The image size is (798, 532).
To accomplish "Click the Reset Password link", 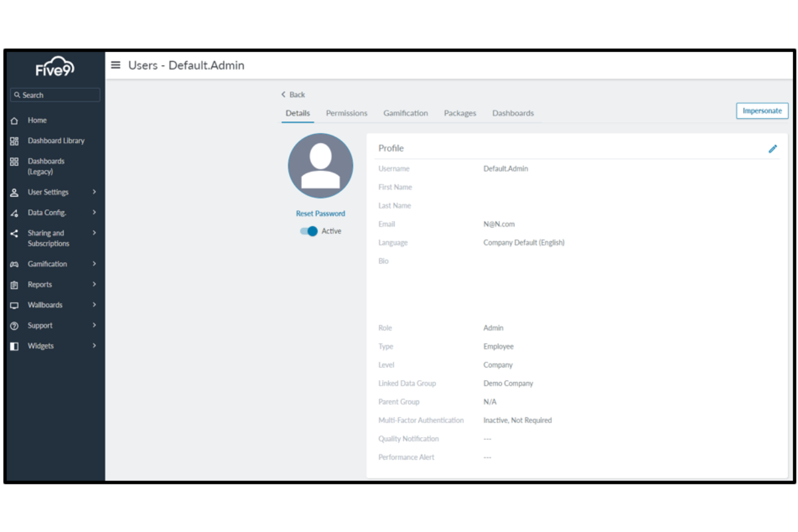I will click(x=320, y=213).
